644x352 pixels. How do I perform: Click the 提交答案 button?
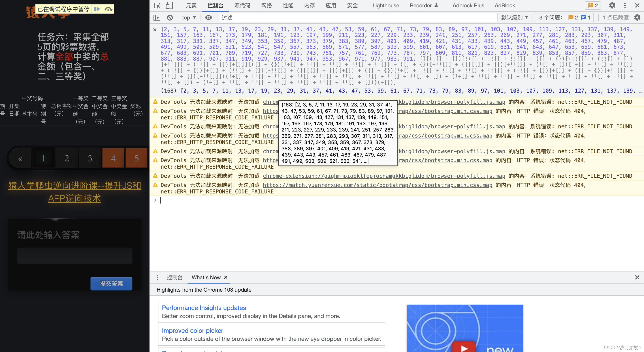(111, 283)
